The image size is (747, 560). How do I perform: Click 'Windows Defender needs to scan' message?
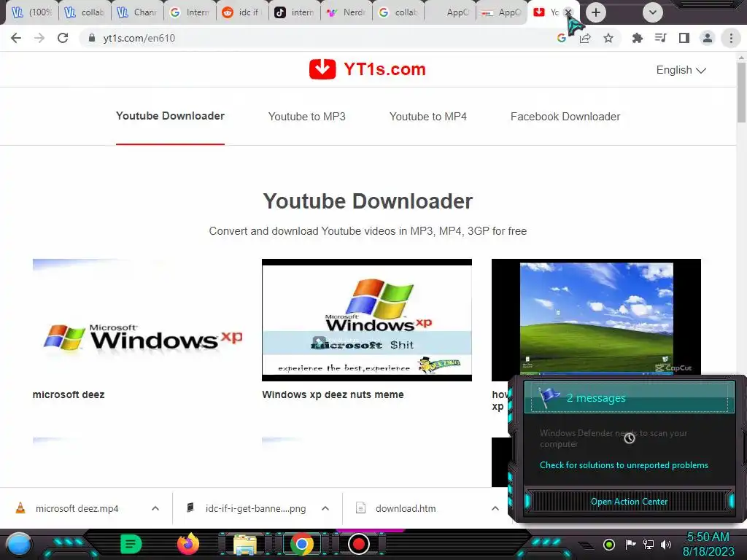click(x=613, y=438)
